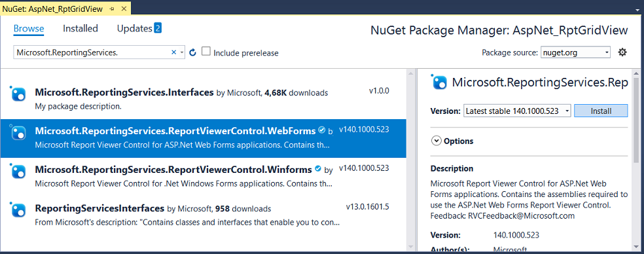Enable the Include prerelease checkbox
Screen dimensions: 644x254
click(206, 51)
